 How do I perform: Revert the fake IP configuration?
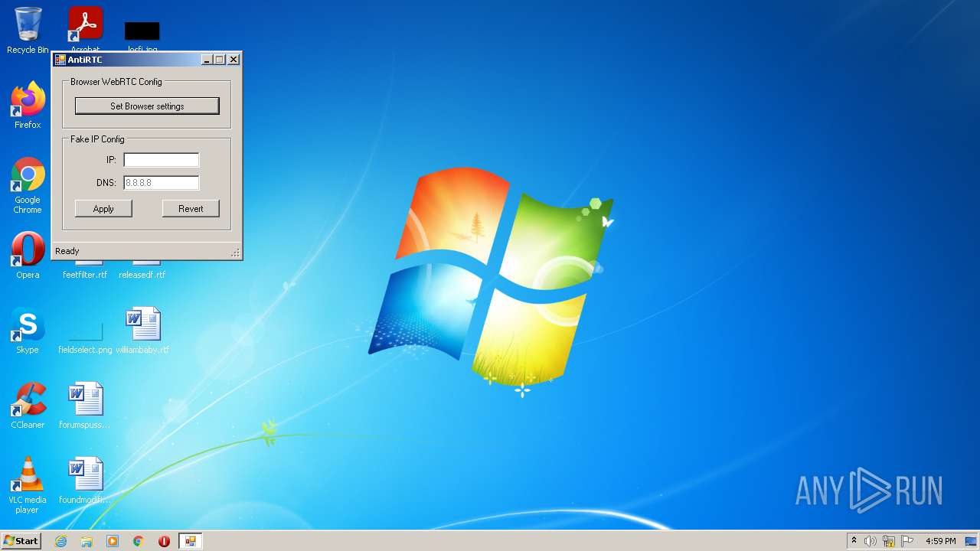click(x=191, y=208)
